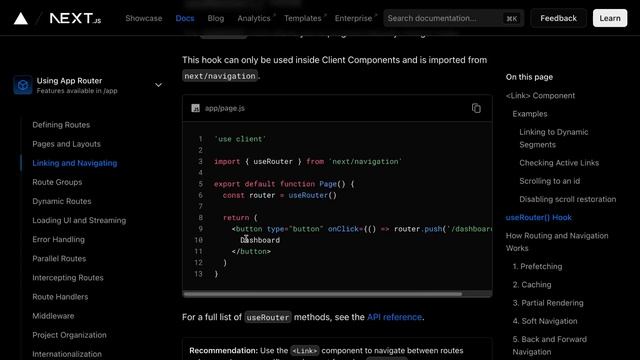The width and height of the screenshot is (640, 360).
Task: Jump to useRouter() Hook section
Action: click(538, 218)
